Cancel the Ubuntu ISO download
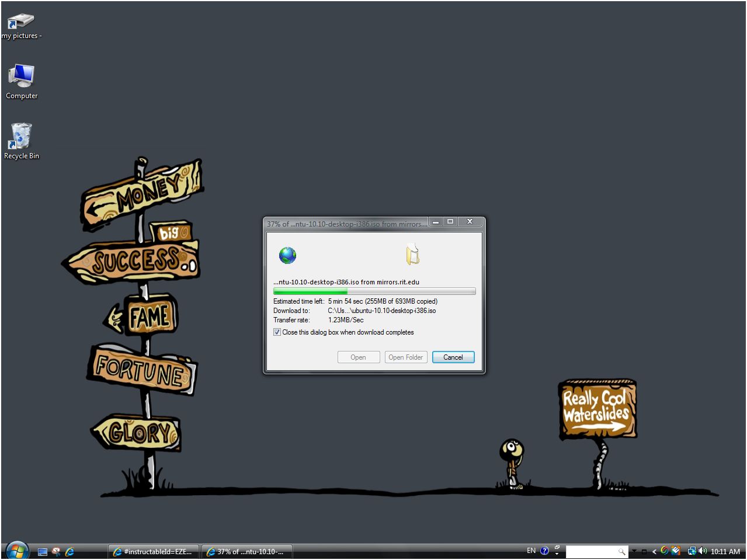Viewport: 747px width, 560px height. tap(453, 357)
